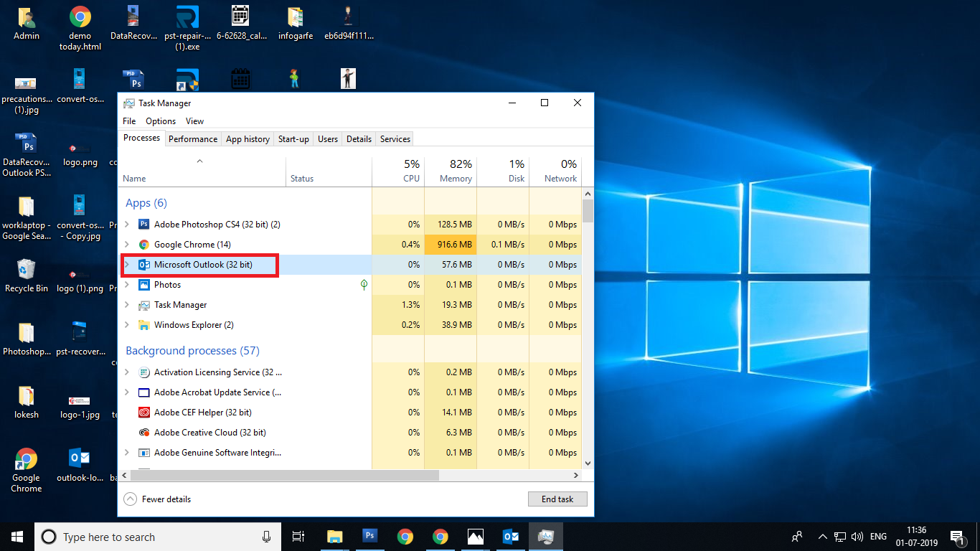Screen dimensions: 980x551
Task: Select the Google Chrome desktop shortcut
Action: tap(27, 471)
